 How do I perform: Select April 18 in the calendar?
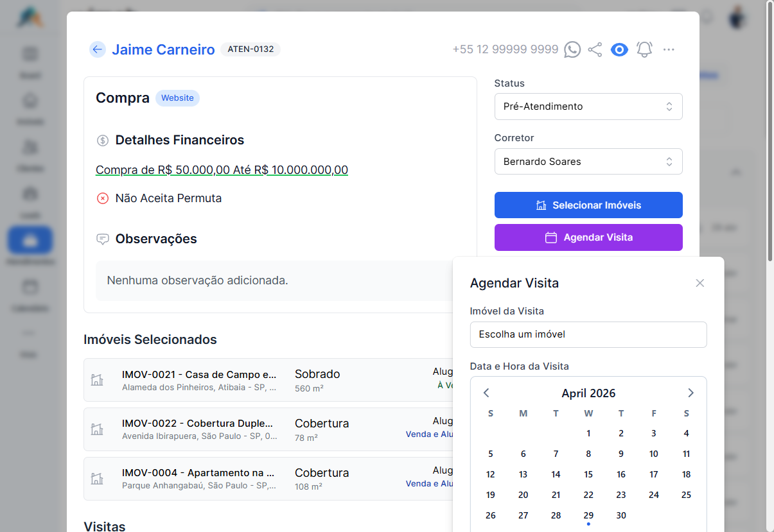pyautogui.click(x=687, y=474)
